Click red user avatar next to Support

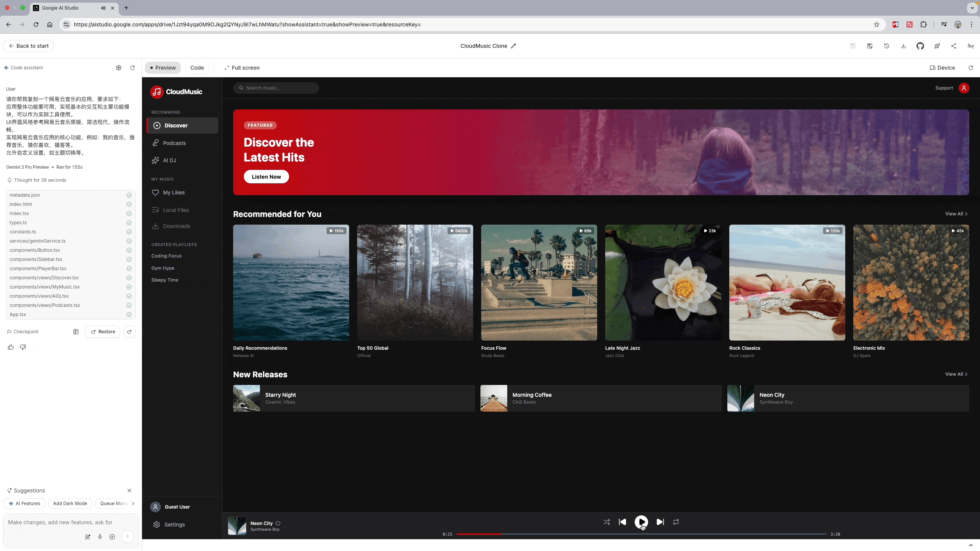(964, 88)
